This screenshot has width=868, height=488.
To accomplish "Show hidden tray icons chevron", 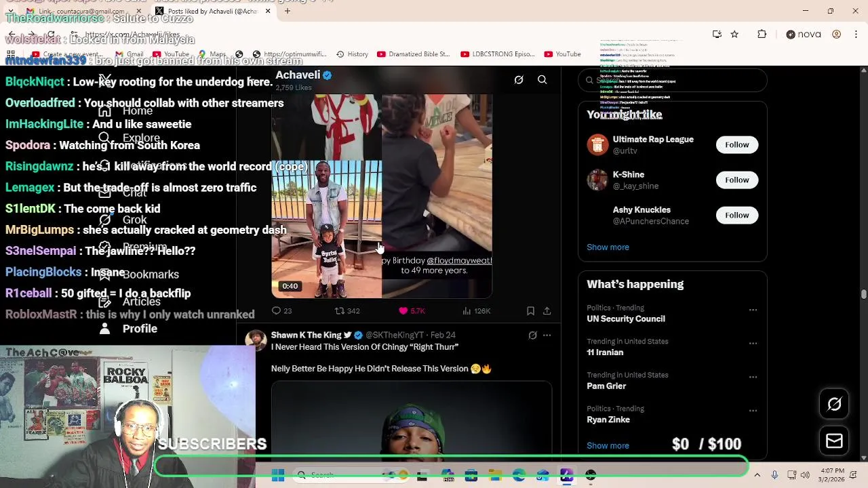I will click(757, 476).
